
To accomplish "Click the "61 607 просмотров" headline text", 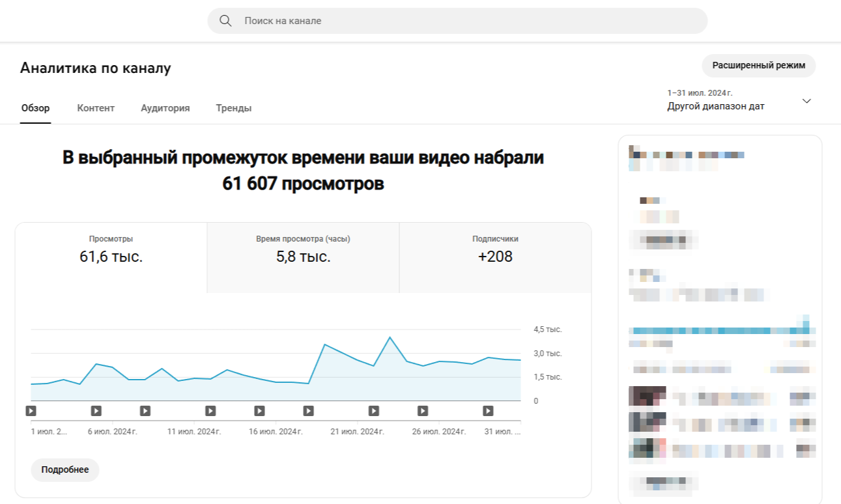I will (303, 184).
